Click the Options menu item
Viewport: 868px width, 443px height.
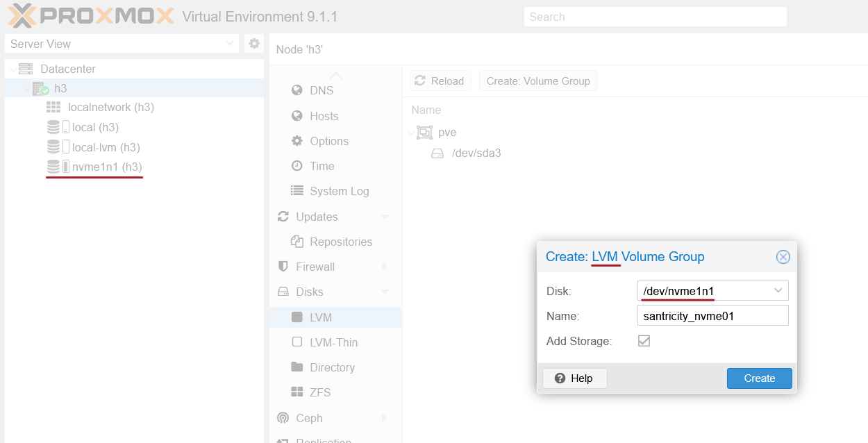335,141
